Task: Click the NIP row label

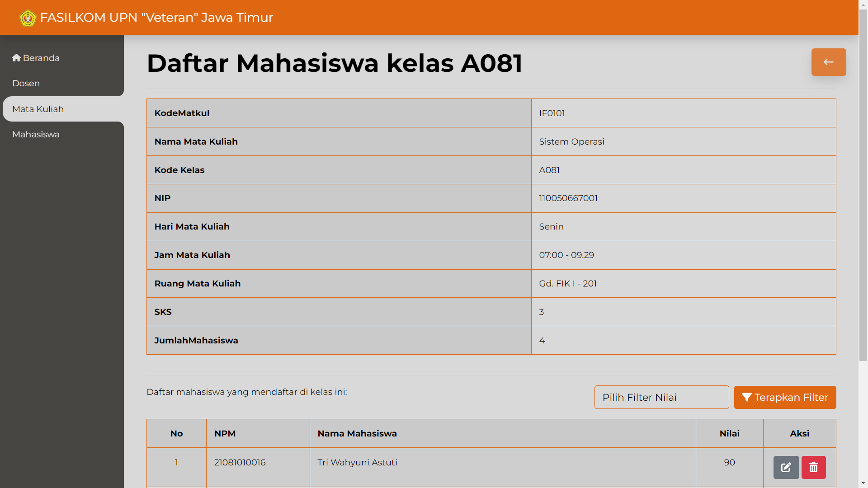Action: pos(162,198)
